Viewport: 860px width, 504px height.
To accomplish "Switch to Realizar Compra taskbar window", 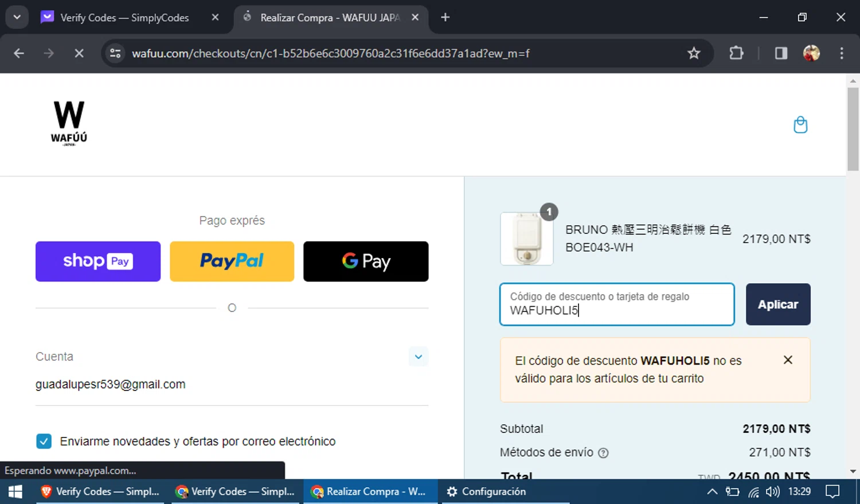I will pos(370,491).
